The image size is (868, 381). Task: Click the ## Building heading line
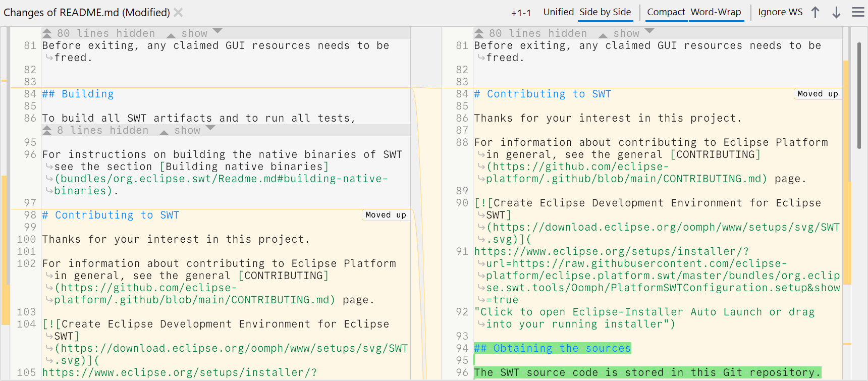(78, 94)
